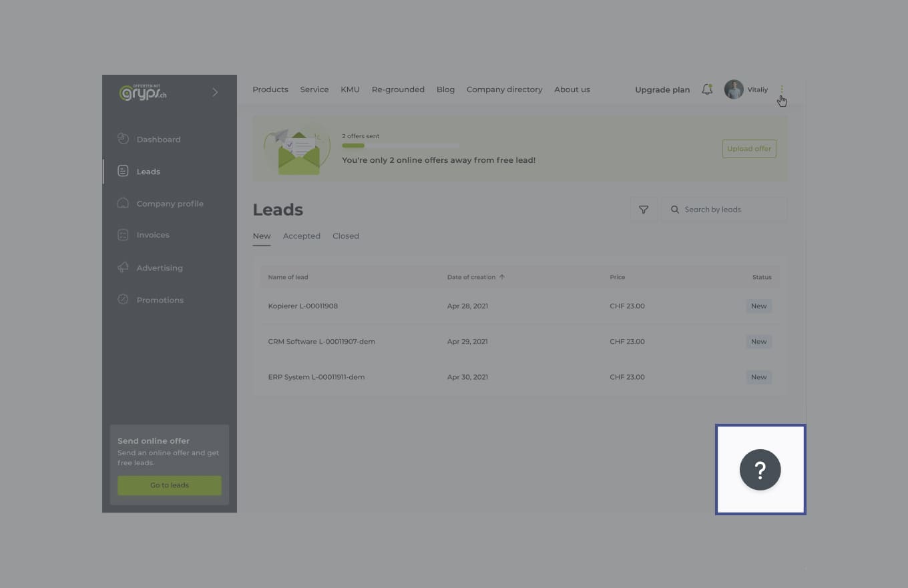Click the Upload offer button
Screen dimensions: 908x588
pyautogui.click(x=749, y=149)
